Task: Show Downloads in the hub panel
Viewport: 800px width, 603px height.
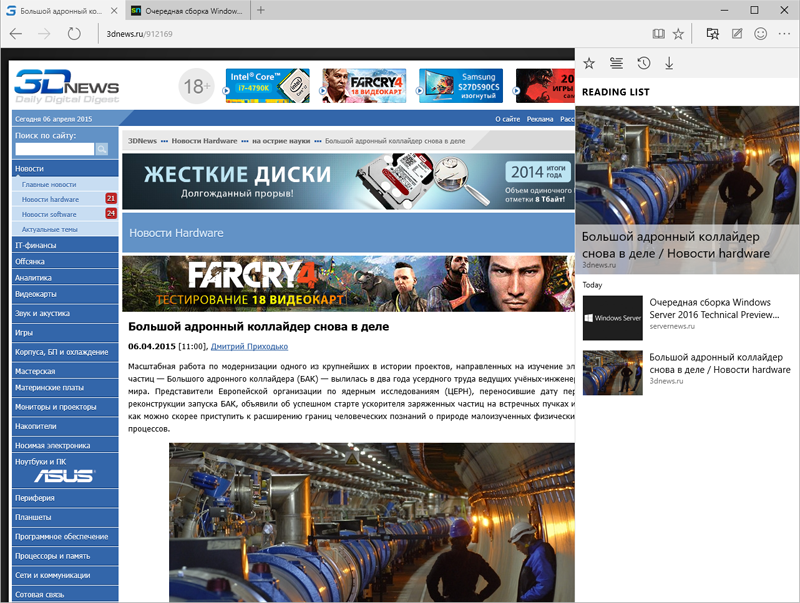Action: tap(669, 63)
